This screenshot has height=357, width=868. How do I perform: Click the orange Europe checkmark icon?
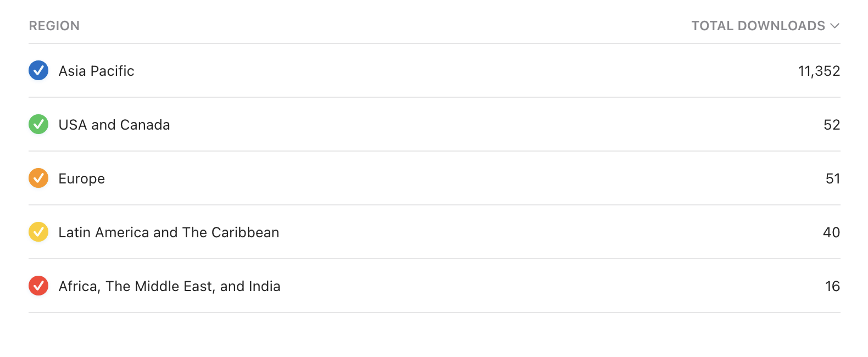click(x=38, y=178)
